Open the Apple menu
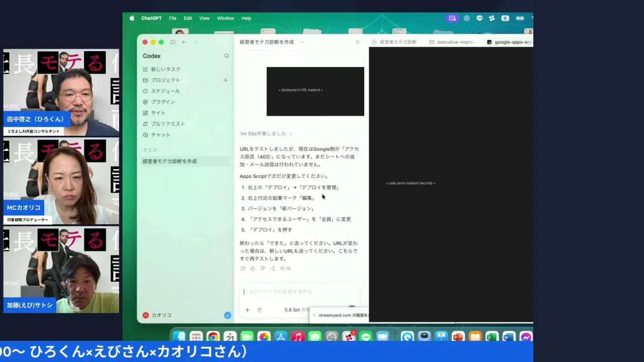 tap(132, 18)
